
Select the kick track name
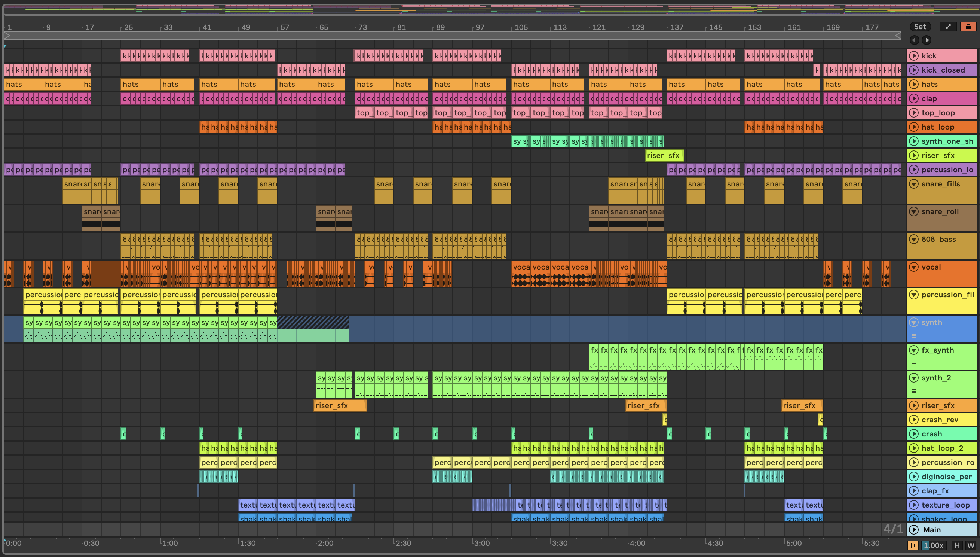click(x=929, y=56)
